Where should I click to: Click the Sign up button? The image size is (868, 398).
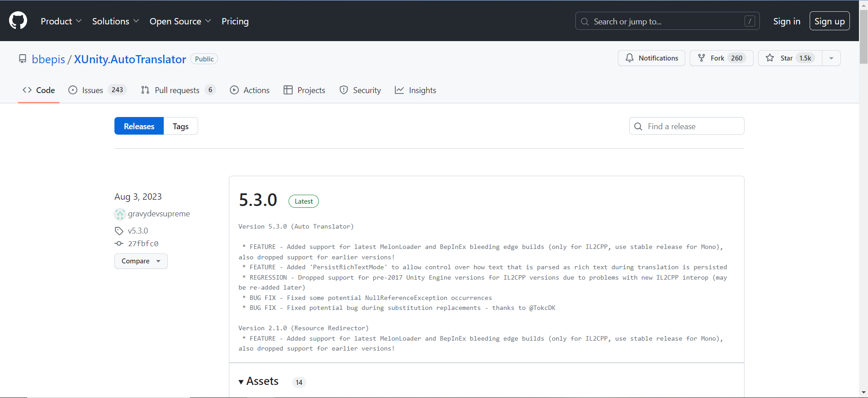830,21
